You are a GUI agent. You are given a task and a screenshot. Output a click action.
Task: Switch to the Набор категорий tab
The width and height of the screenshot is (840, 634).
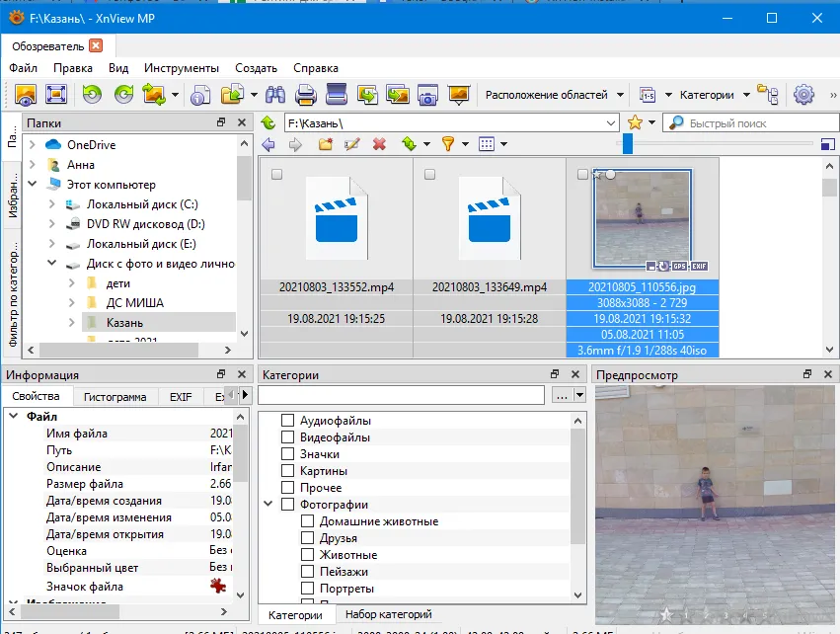(388, 614)
